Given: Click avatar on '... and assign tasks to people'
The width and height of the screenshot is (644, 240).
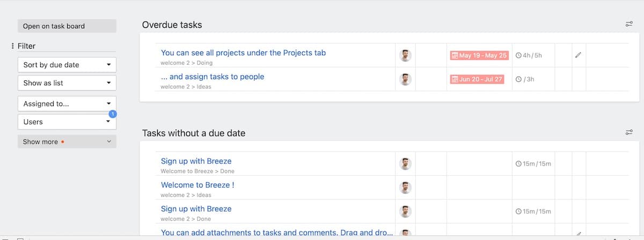Looking at the screenshot, I should point(405,79).
